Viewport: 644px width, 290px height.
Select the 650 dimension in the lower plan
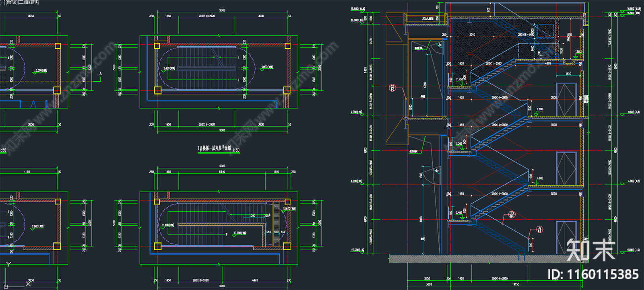tap(269, 232)
